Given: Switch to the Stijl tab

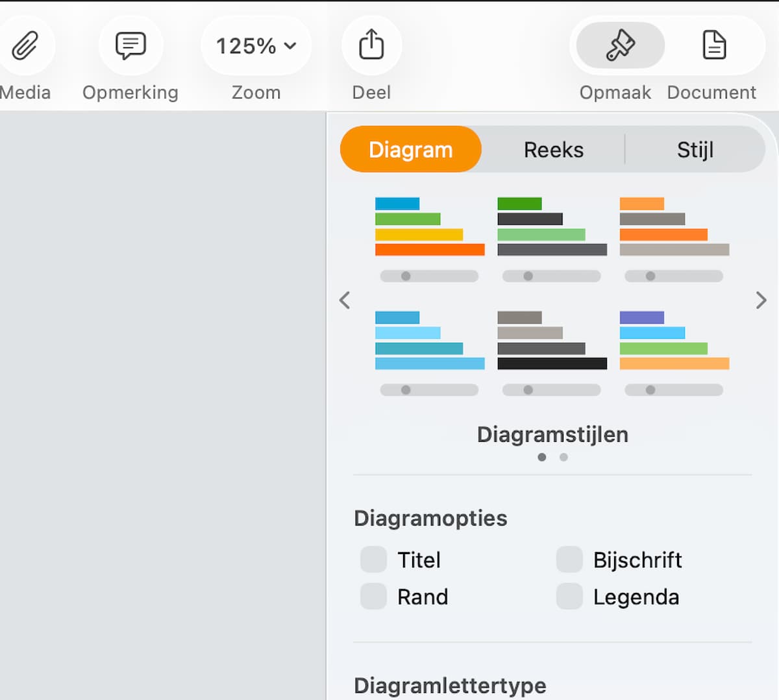Looking at the screenshot, I should pyautogui.click(x=695, y=150).
